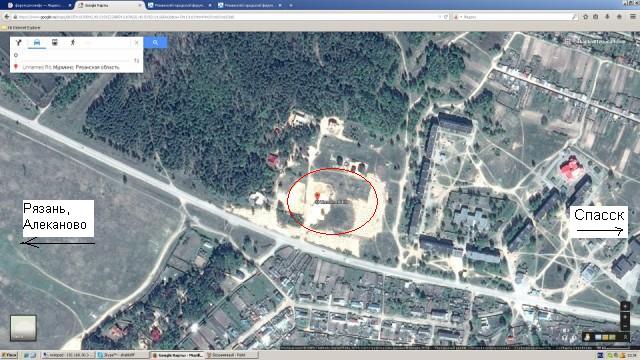Zoom out the map with minus button
The height and width of the screenshot is (360, 640).
pyautogui.click(x=625, y=326)
